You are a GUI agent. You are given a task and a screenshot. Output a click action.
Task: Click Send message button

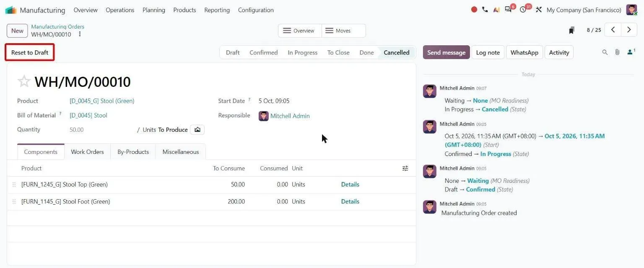click(446, 52)
